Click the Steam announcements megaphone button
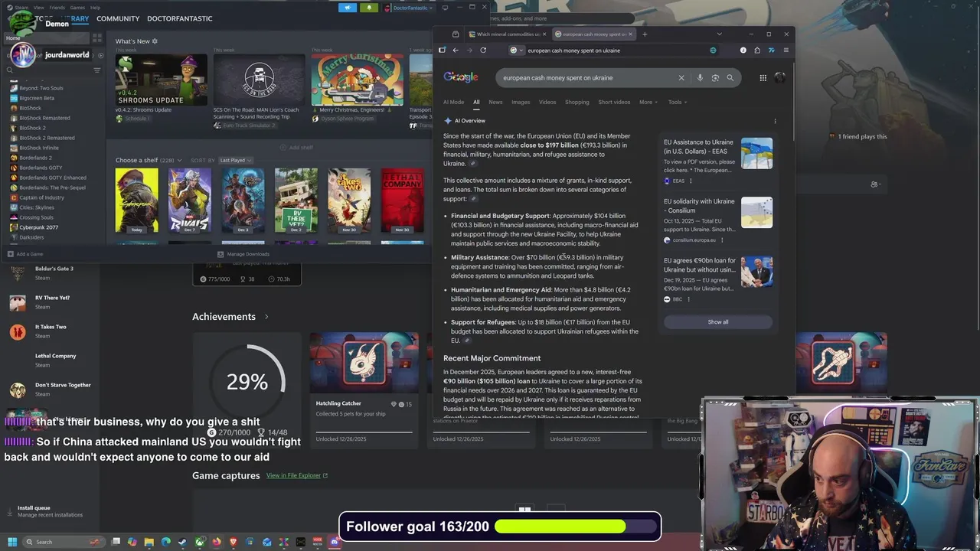Image resolution: width=980 pixels, height=551 pixels. (x=348, y=8)
